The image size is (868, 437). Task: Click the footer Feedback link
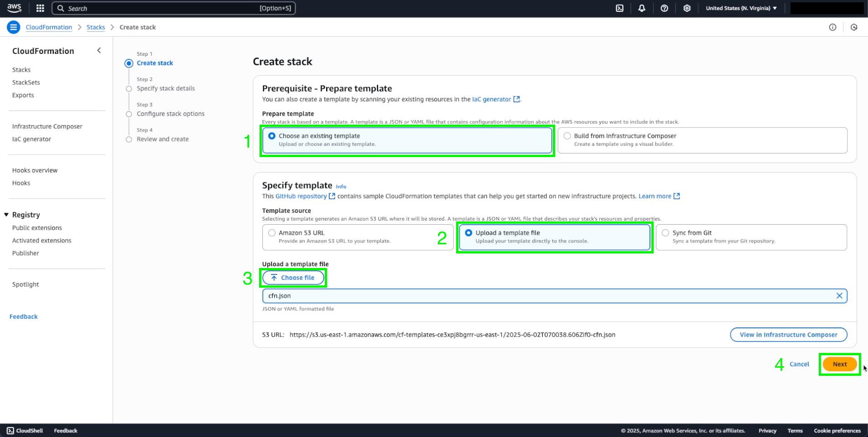(66, 431)
